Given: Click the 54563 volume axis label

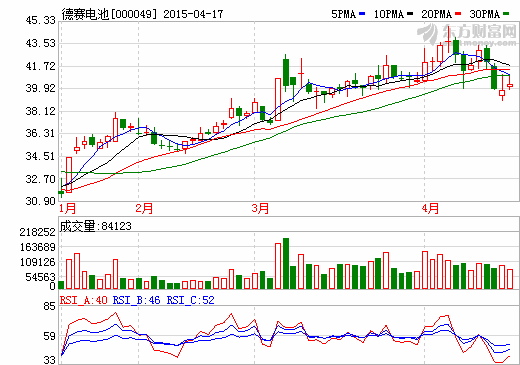Looking at the screenshot, I should click(x=40, y=277).
